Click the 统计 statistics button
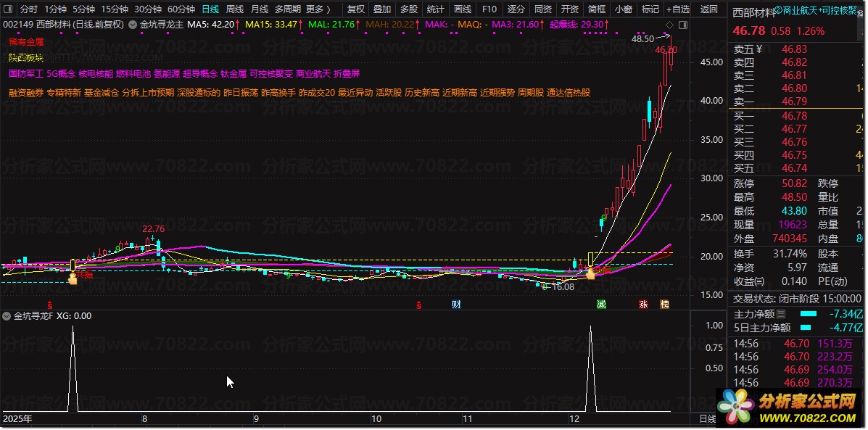The height and width of the screenshot is (430, 868). pyautogui.click(x=436, y=9)
